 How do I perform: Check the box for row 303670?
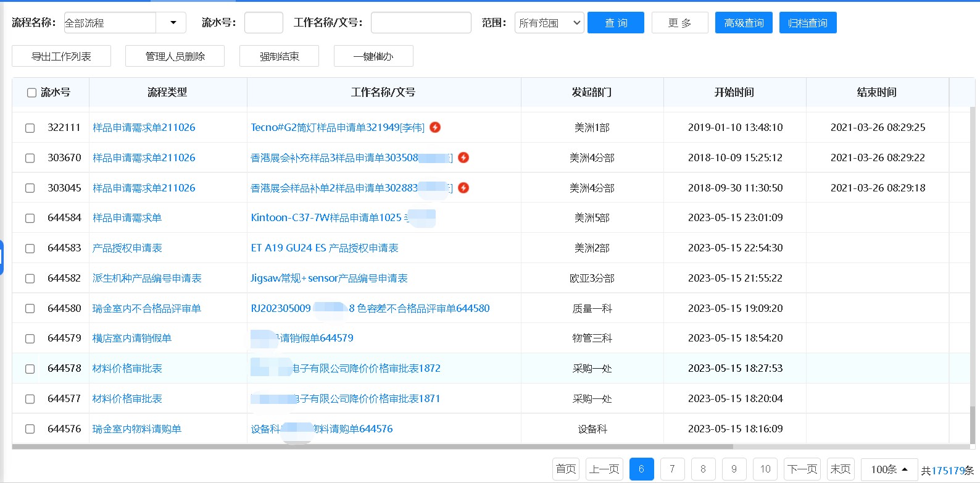(30, 158)
